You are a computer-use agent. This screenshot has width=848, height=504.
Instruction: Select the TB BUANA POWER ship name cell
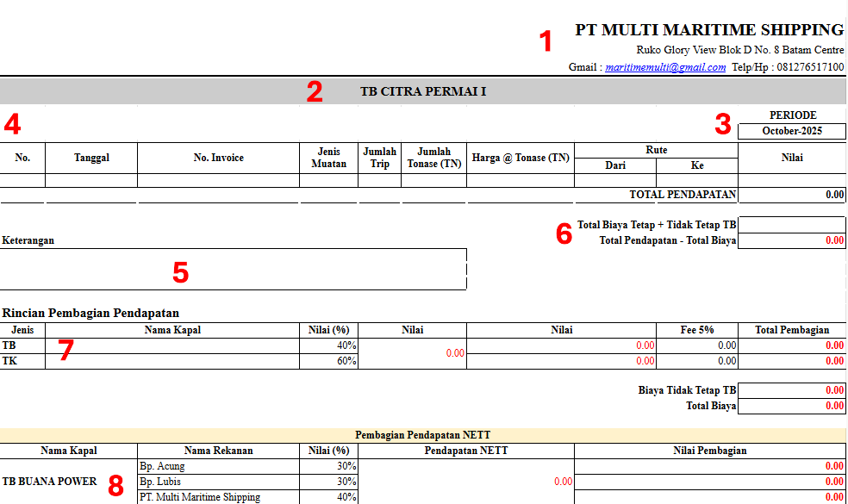pyautogui.click(x=69, y=481)
